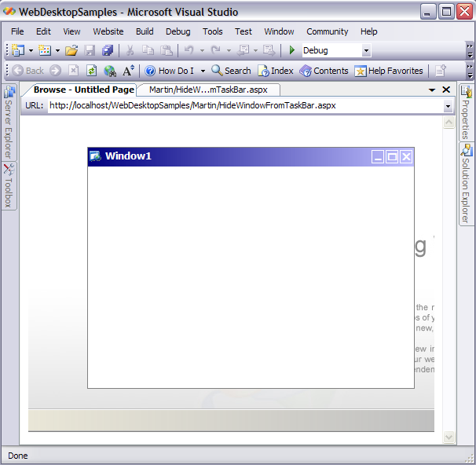This screenshot has height=465, width=476.
Task: Click the Font Size icon
Action: point(129,71)
